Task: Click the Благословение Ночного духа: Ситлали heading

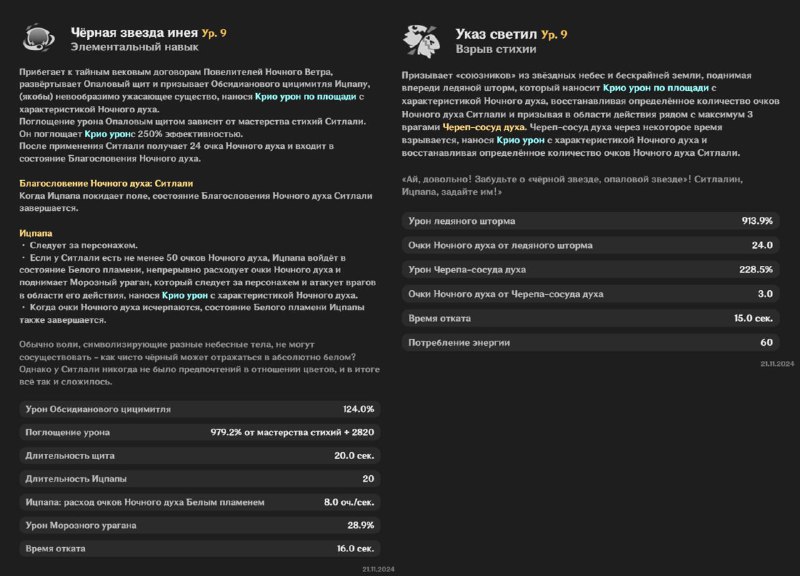Action: pyautogui.click(x=106, y=183)
